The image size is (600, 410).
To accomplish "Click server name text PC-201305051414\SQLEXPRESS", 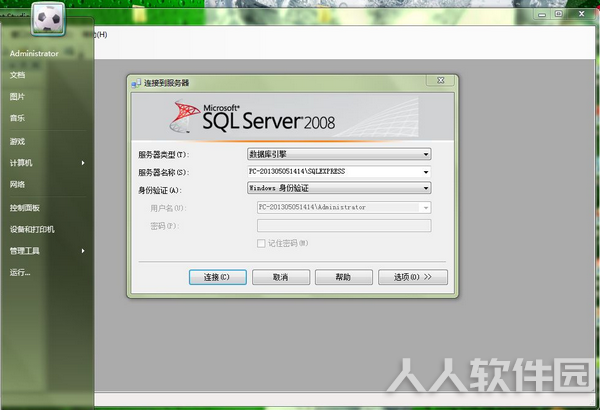I will (297, 172).
